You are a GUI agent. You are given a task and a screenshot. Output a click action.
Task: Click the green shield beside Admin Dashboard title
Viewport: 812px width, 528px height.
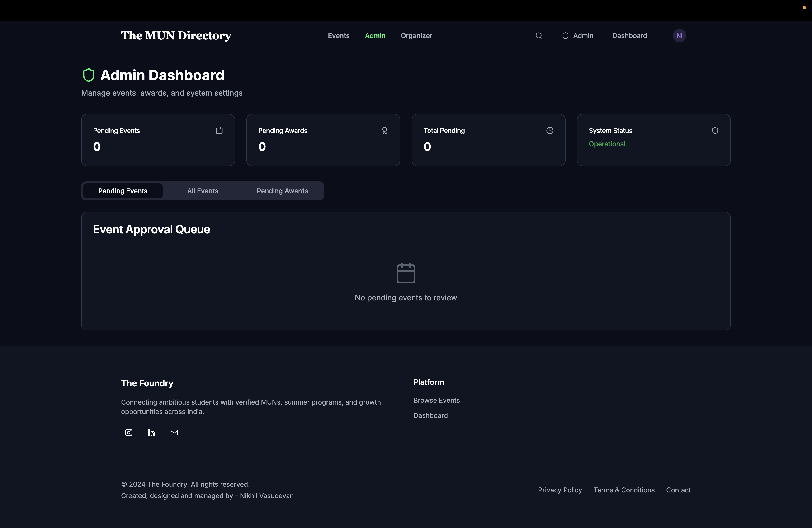point(89,75)
